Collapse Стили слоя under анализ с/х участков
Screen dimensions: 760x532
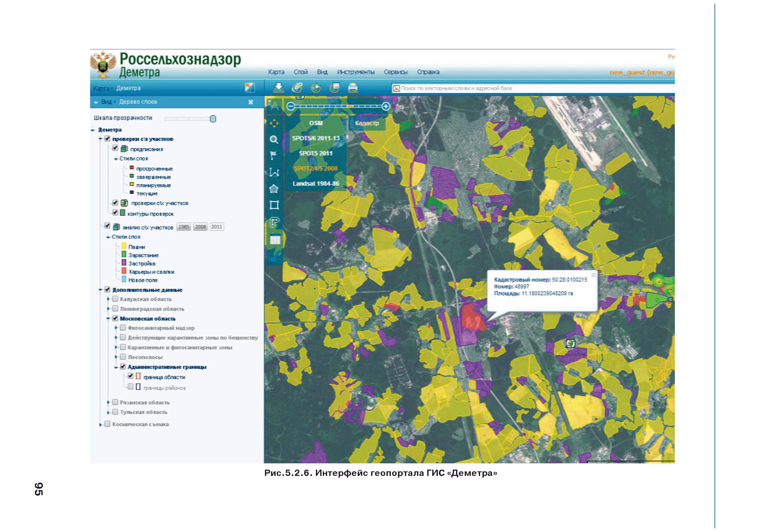pos(108,237)
